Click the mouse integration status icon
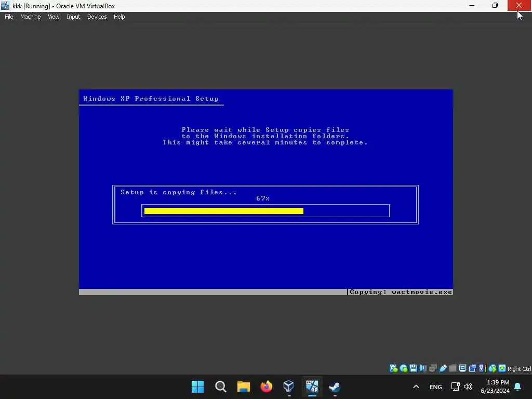532x399 pixels. pos(493,368)
